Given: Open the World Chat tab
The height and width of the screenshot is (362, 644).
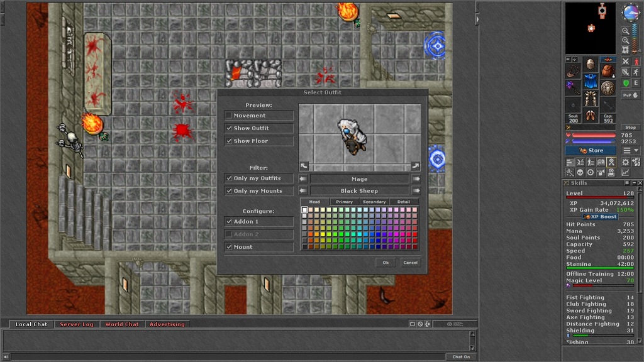Looking at the screenshot, I should coord(122,324).
